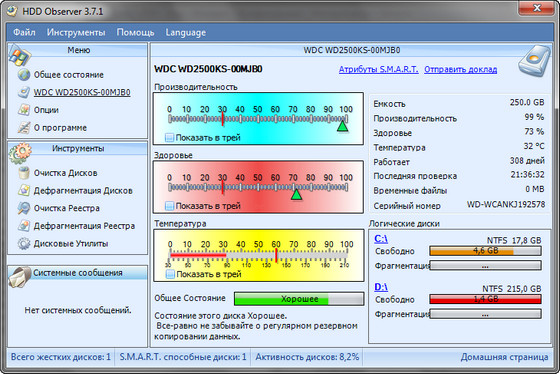This screenshot has width=560, height=374.
Task: Open the Инструменты menu in menu bar
Action: (x=76, y=33)
